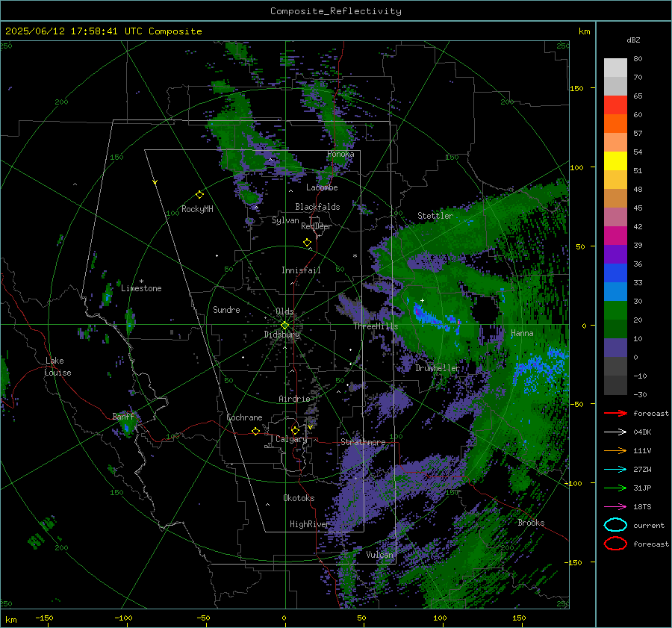The height and width of the screenshot is (628, 672).
Task: Click the Lake Louise label
Action: [x=57, y=367]
